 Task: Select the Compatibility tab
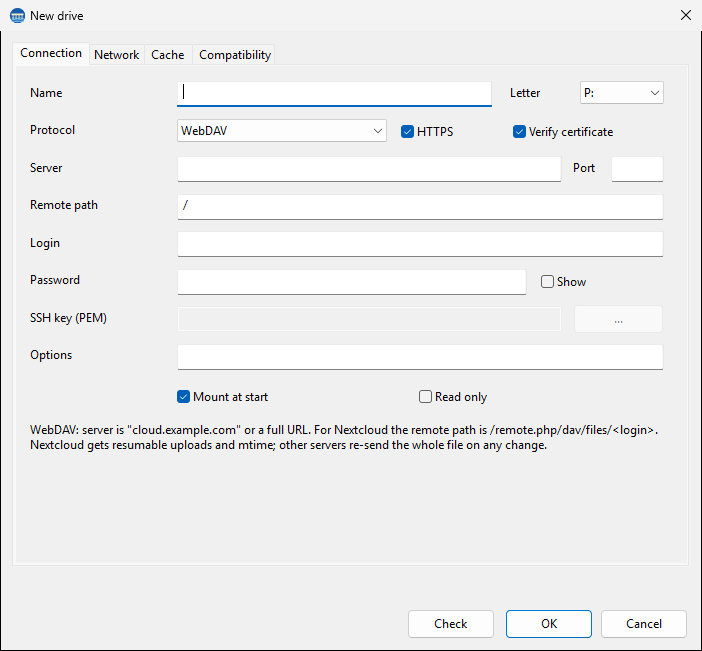pyautogui.click(x=235, y=55)
